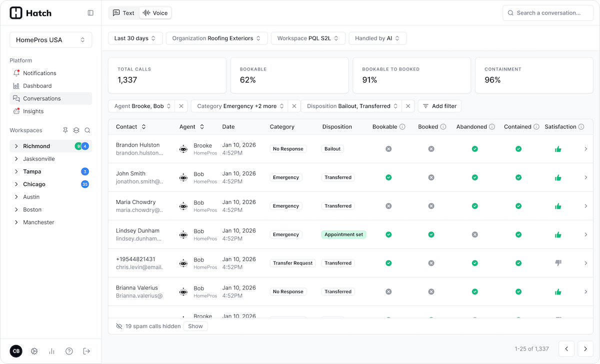Click the workspaces layers icon

(x=76, y=130)
